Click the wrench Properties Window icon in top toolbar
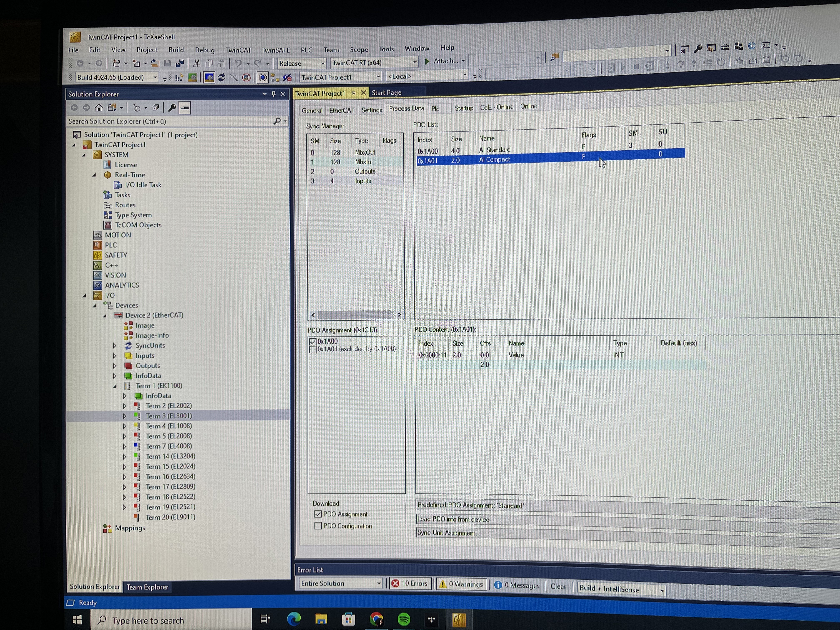 click(697, 49)
